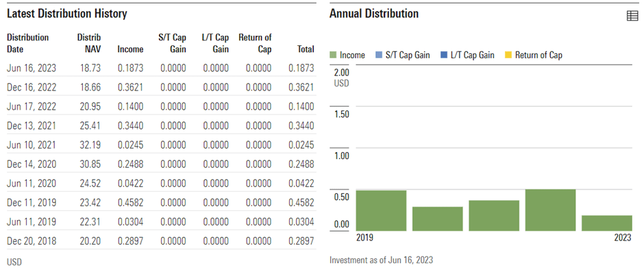Click the Income legend green swatch

click(x=333, y=55)
